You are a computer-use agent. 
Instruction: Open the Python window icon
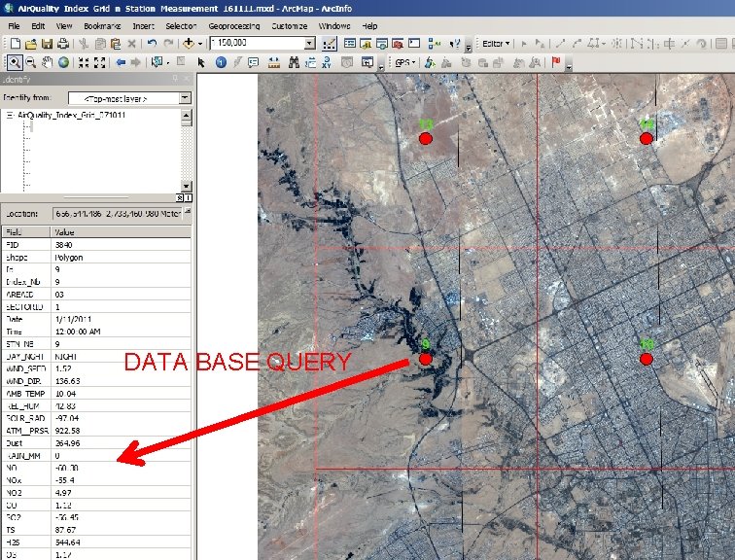point(414,44)
